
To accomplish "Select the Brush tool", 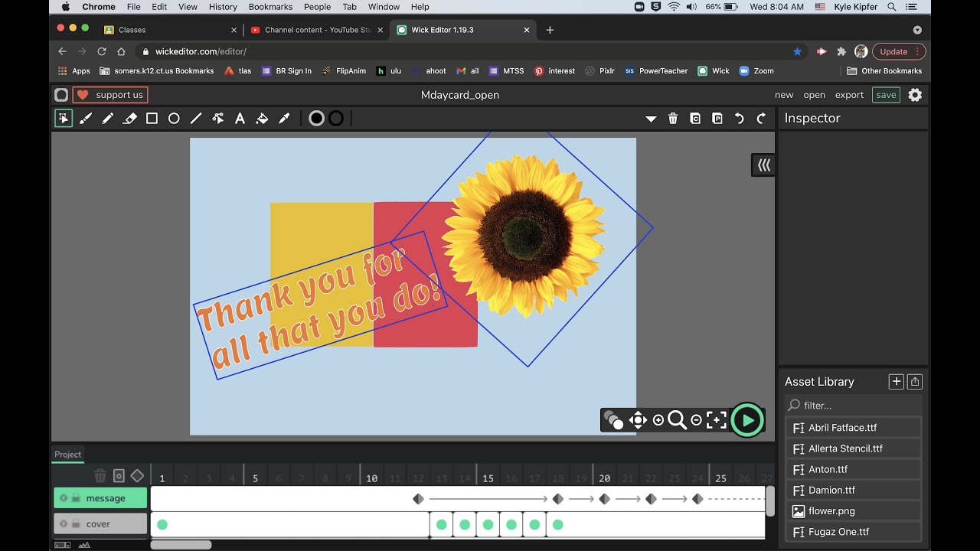I will pos(86,119).
